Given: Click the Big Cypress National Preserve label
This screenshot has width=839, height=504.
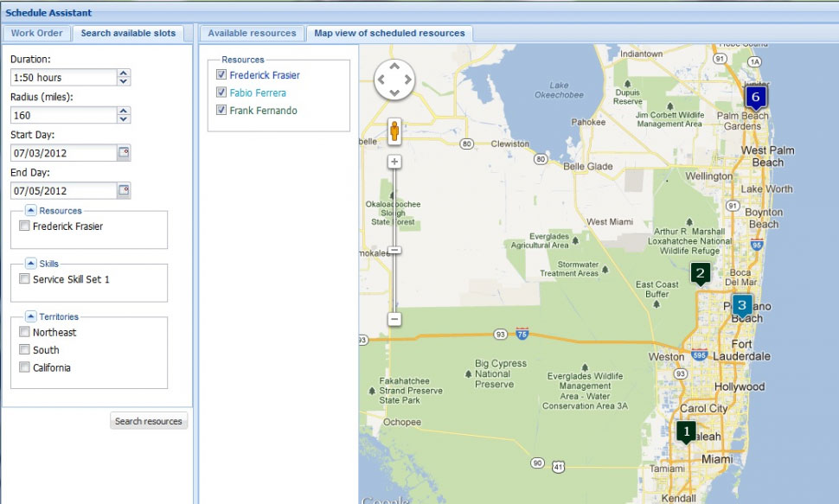Looking at the screenshot, I should pyautogui.click(x=500, y=373).
